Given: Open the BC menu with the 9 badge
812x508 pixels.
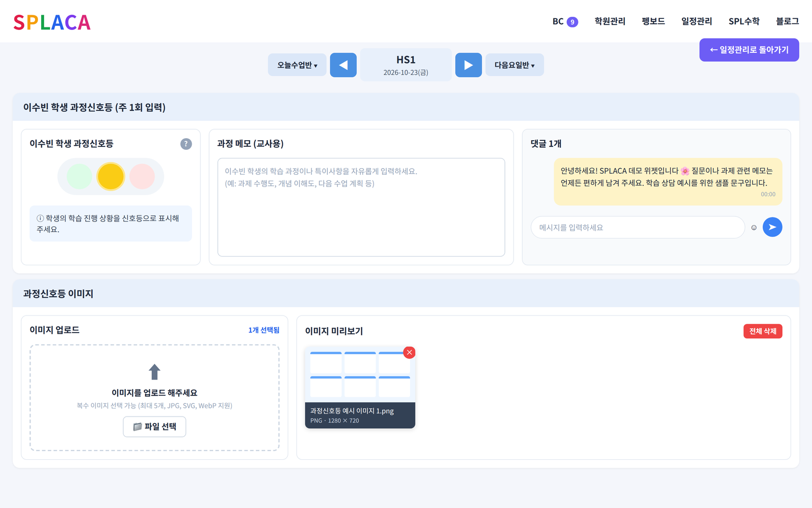Looking at the screenshot, I should pyautogui.click(x=565, y=21).
